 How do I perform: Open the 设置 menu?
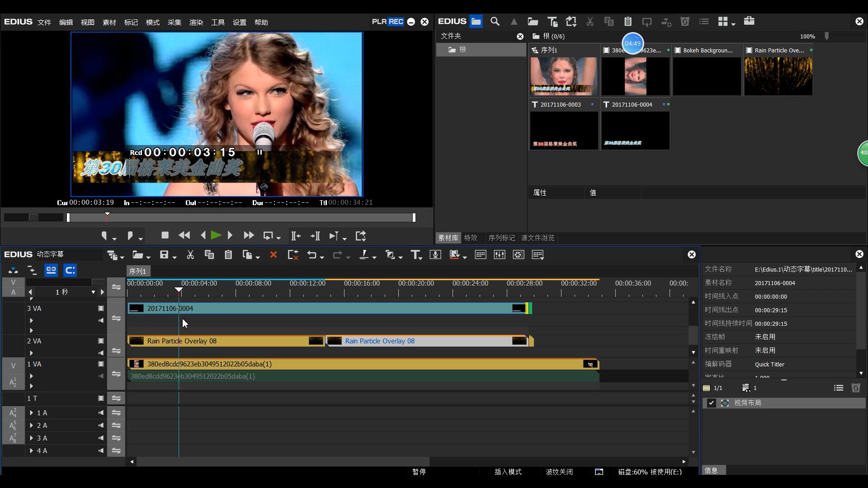pyautogui.click(x=240, y=22)
